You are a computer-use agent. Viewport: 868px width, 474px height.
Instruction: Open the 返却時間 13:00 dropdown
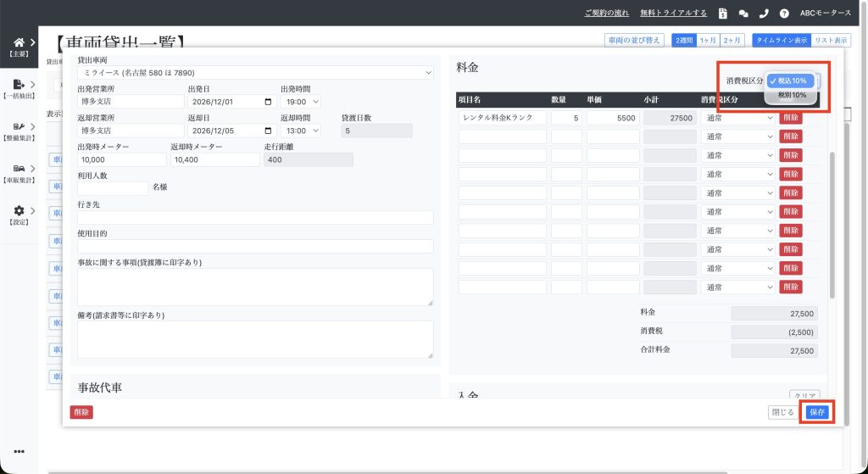301,131
